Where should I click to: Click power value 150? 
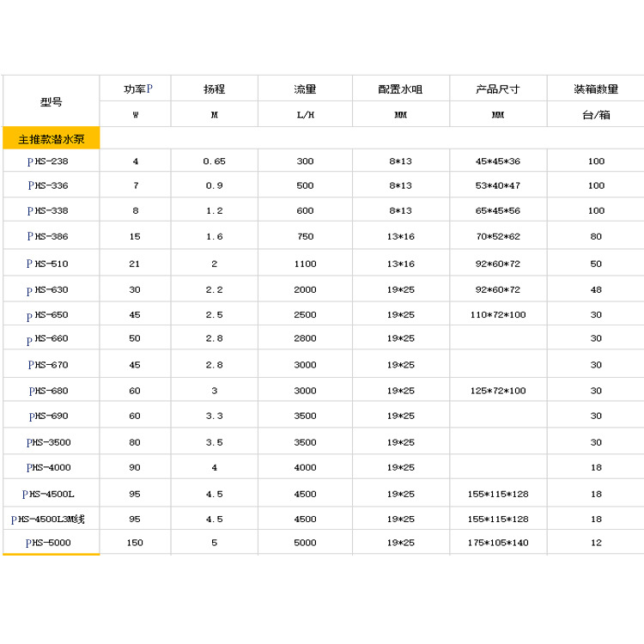coord(135,543)
